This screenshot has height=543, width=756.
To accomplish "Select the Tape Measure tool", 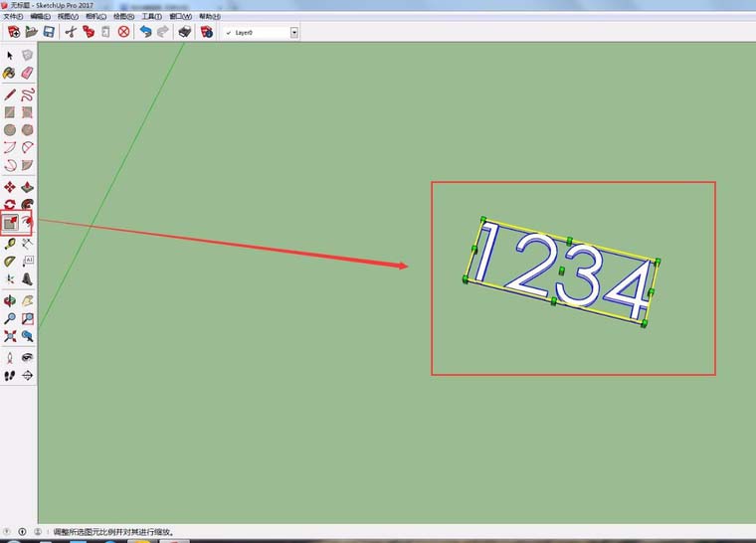I will 10,243.
